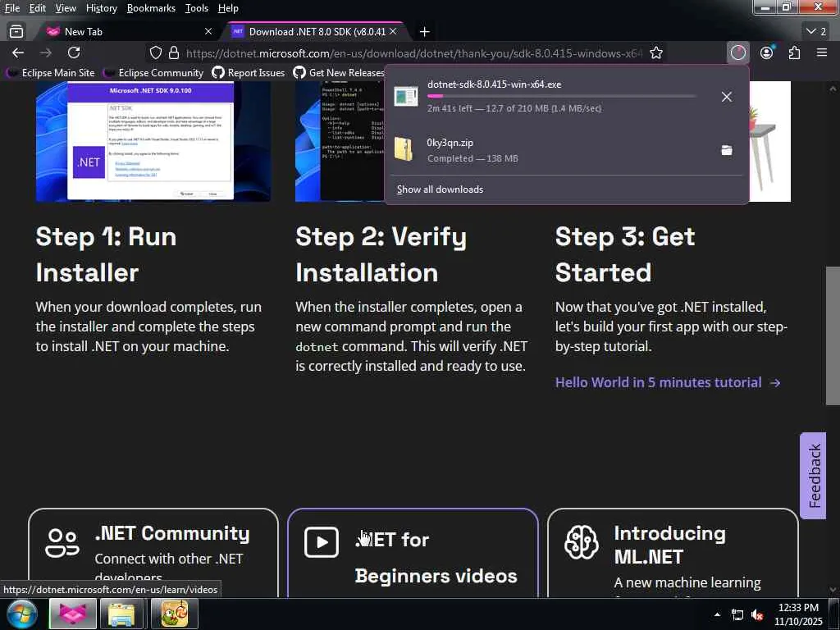Screen dimensions: 840x630
Task: Open the Edit menu
Action: click(37, 8)
